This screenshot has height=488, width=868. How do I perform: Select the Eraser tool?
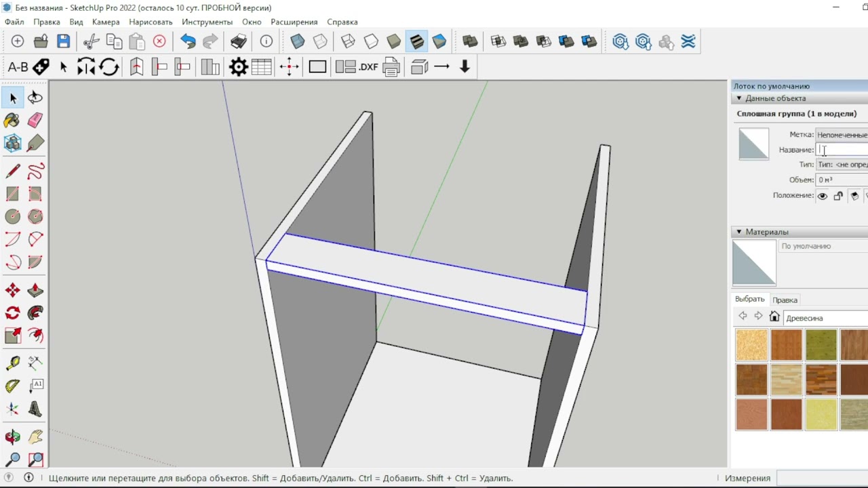[x=35, y=120]
